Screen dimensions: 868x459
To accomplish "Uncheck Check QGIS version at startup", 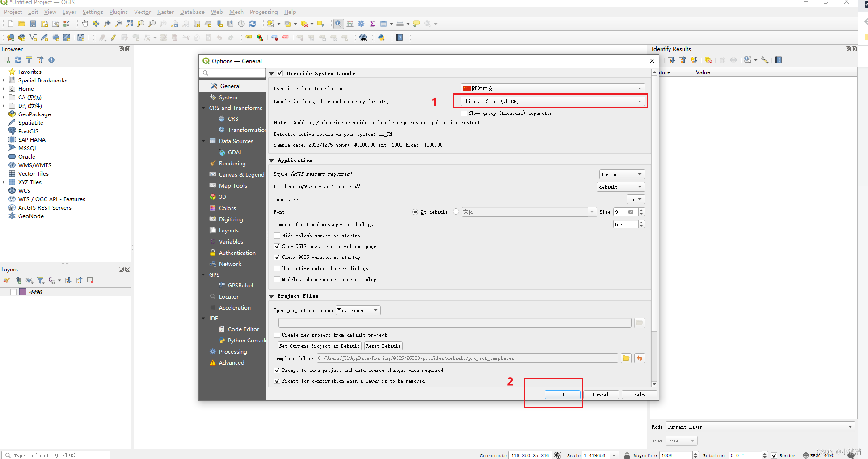I will click(277, 257).
